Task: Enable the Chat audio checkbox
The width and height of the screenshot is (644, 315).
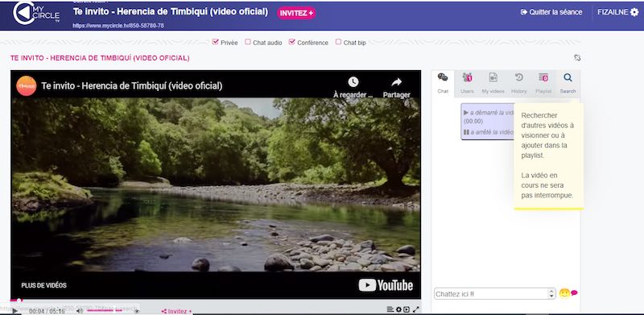Action: [248, 42]
